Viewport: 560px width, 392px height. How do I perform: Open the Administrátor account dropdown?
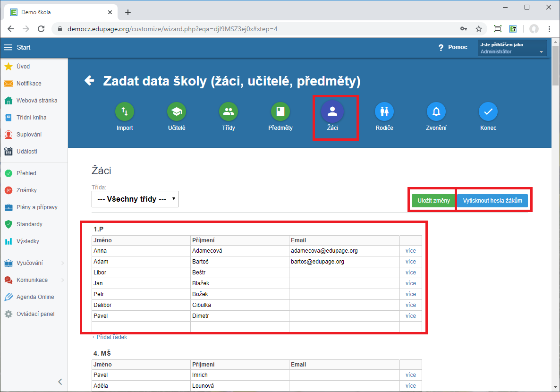(512, 49)
